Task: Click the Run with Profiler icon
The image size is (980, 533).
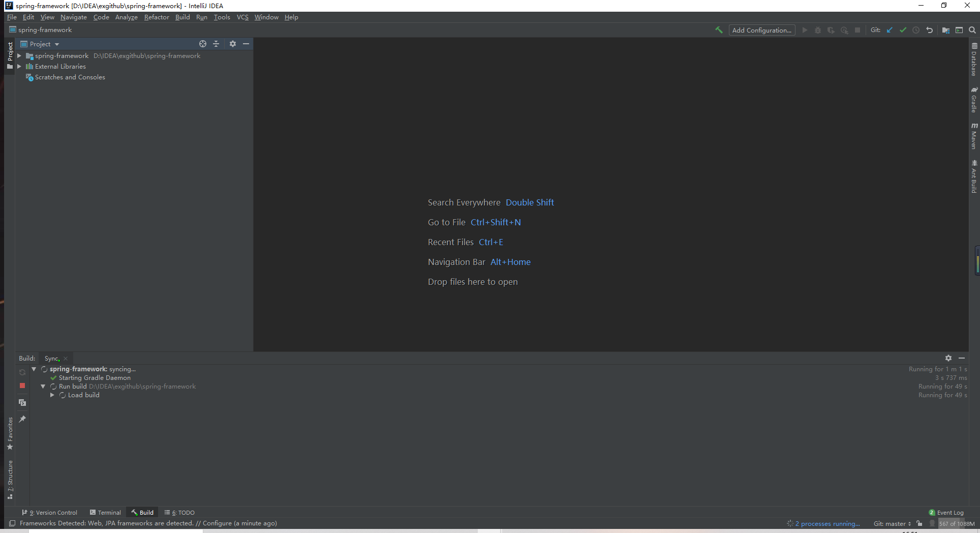Action: click(x=844, y=30)
